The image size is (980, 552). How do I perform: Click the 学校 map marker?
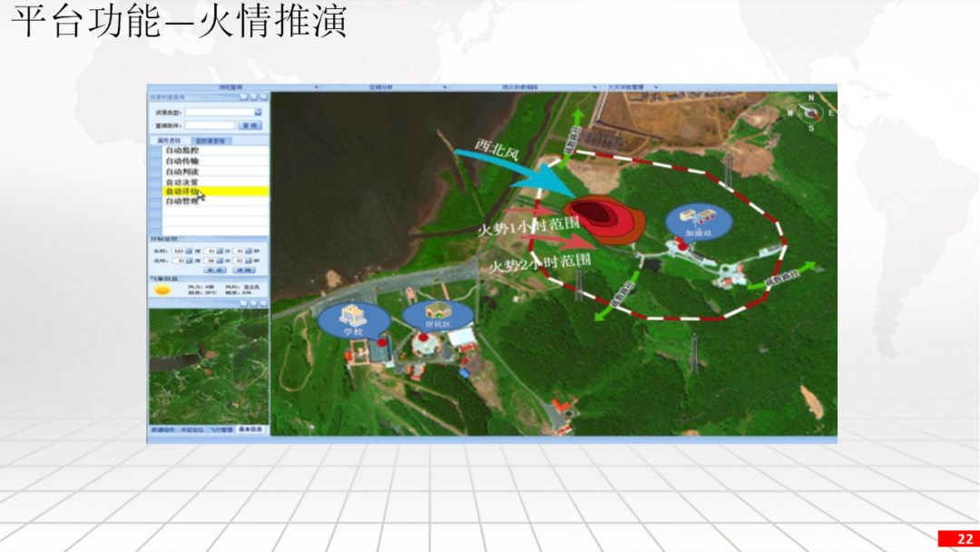pos(355,320)
